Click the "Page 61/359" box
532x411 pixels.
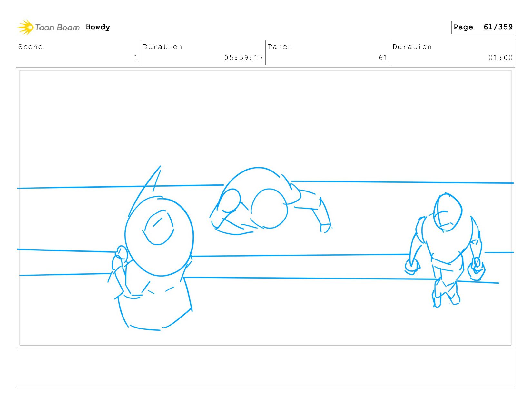tap(483, 27)
